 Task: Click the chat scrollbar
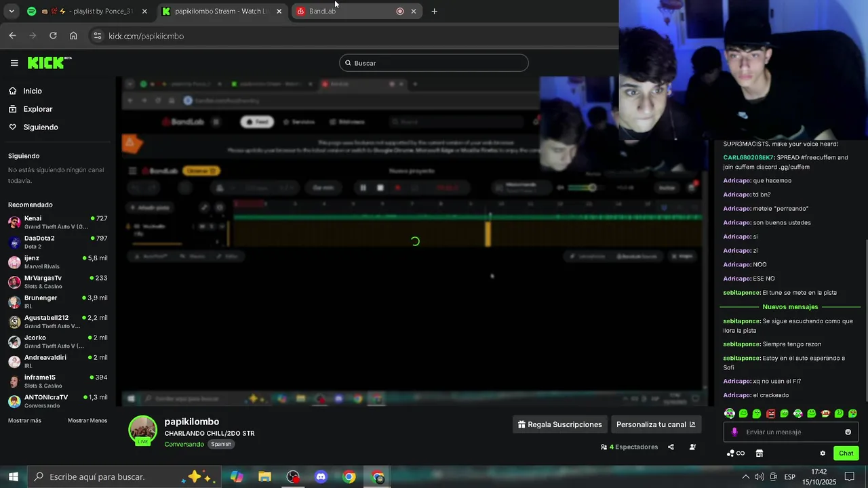click(865, 322)
